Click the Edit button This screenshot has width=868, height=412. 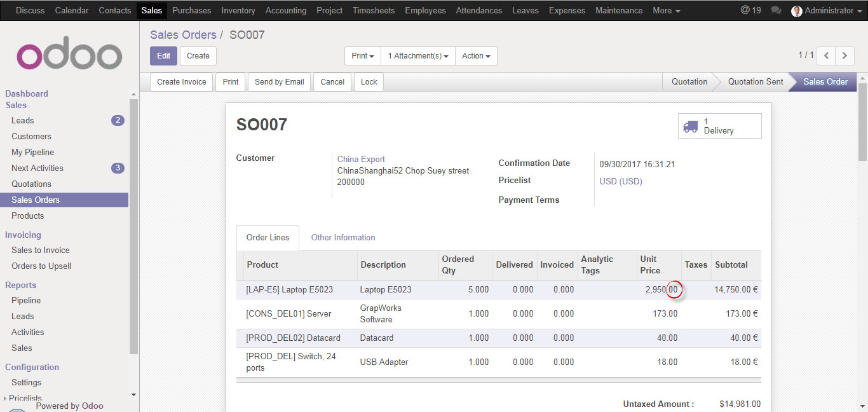163,56
